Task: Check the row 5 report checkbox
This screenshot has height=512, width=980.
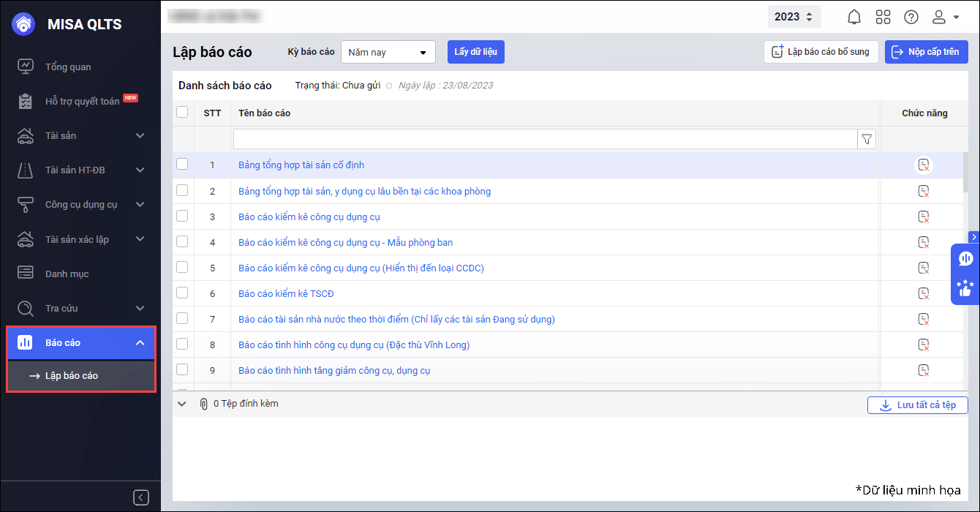Action: pos(182,267)
